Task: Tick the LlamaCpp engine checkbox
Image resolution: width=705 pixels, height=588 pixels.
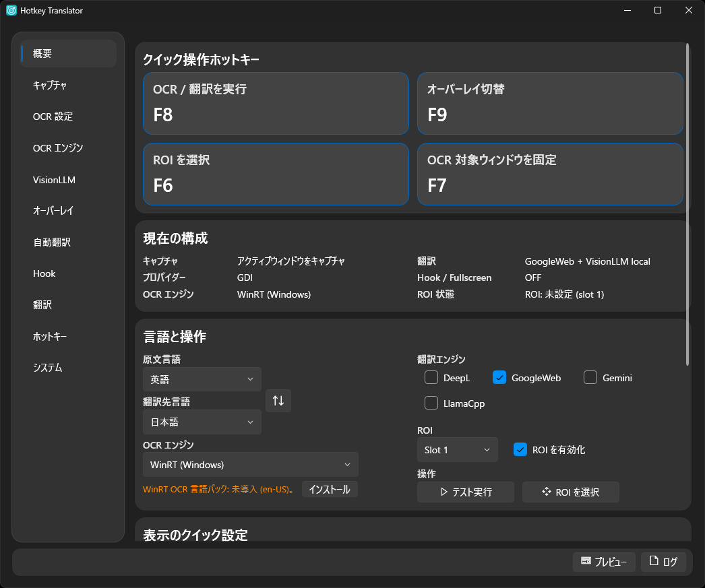Action: [431, 403]
